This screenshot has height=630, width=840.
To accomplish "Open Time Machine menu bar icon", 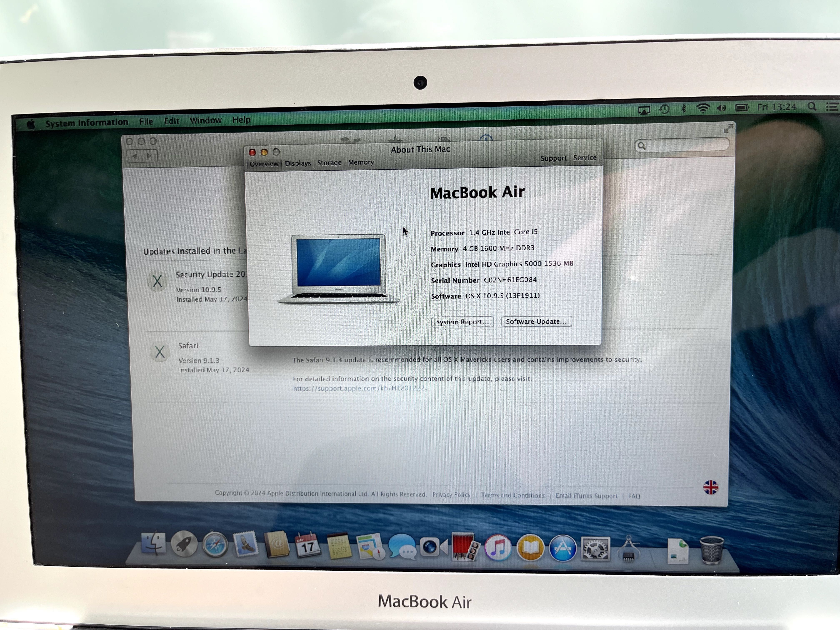I will (664, 109).
